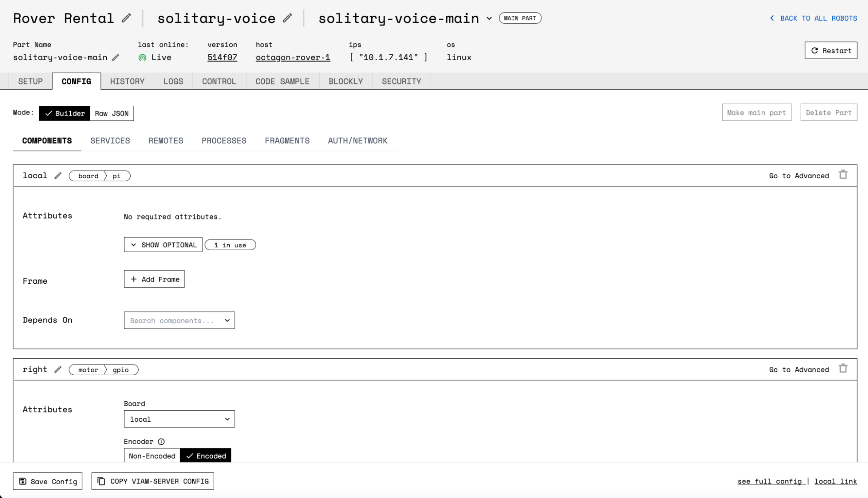Enable Builder mode
The width and height of the screenshot is (868, 498).
coord(65,113)
